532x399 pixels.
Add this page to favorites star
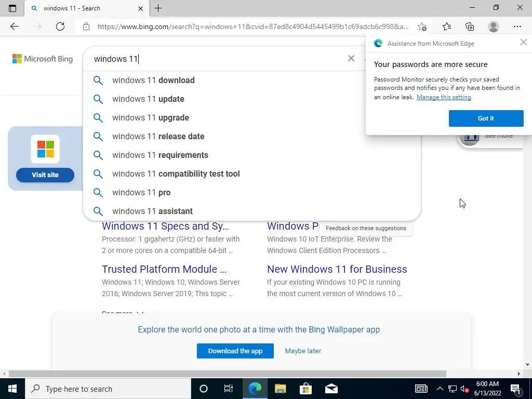422,26
